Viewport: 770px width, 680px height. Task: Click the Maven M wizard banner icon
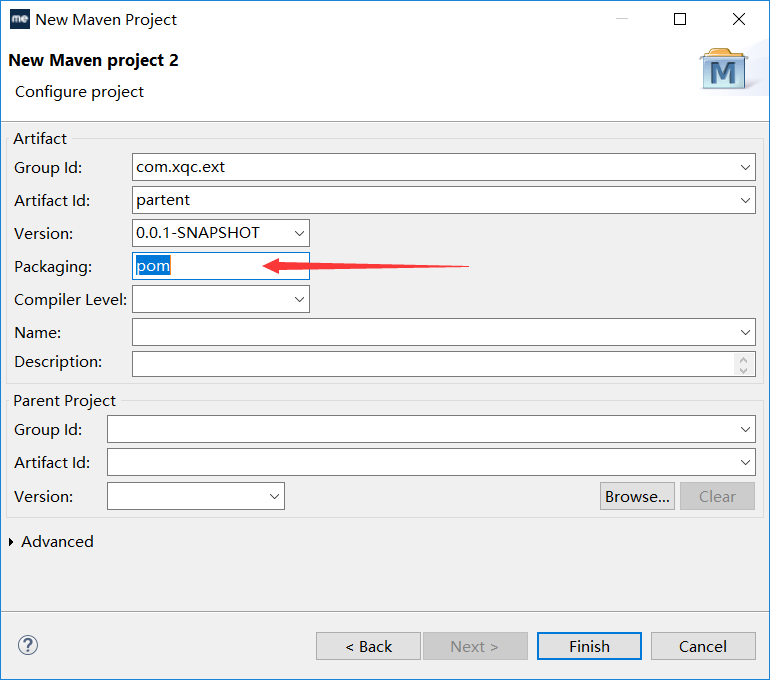pos(723,69)
